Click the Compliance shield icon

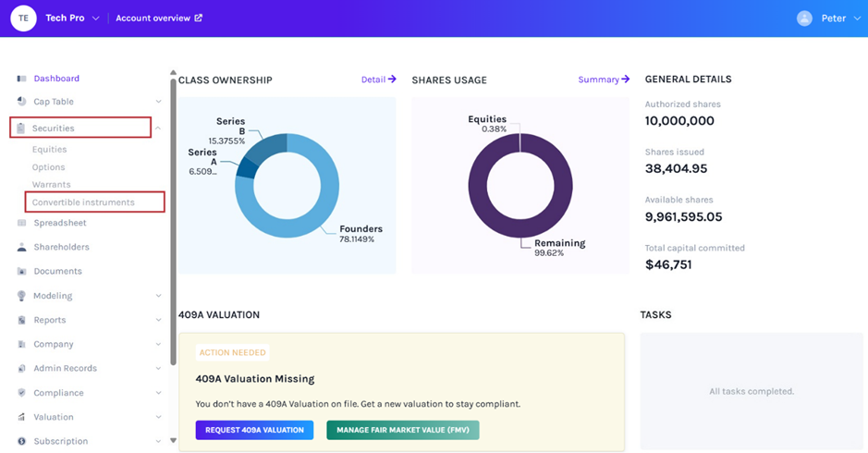pyautogui.click(x=21, y=393)
